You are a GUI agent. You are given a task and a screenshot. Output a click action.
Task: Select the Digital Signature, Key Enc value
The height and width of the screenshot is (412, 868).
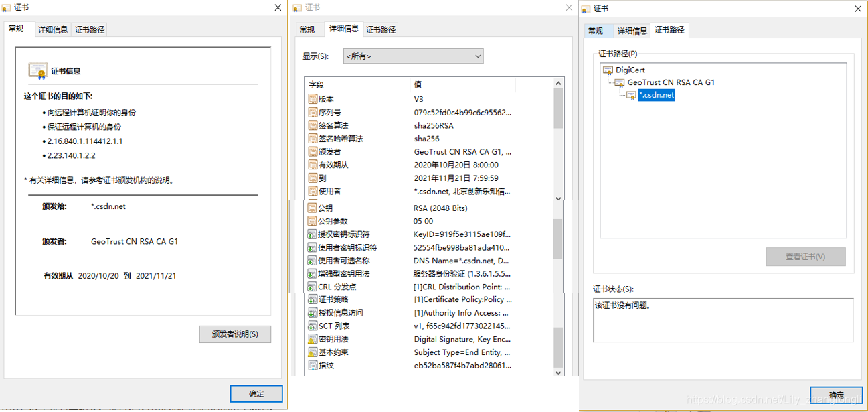(462, 339)
